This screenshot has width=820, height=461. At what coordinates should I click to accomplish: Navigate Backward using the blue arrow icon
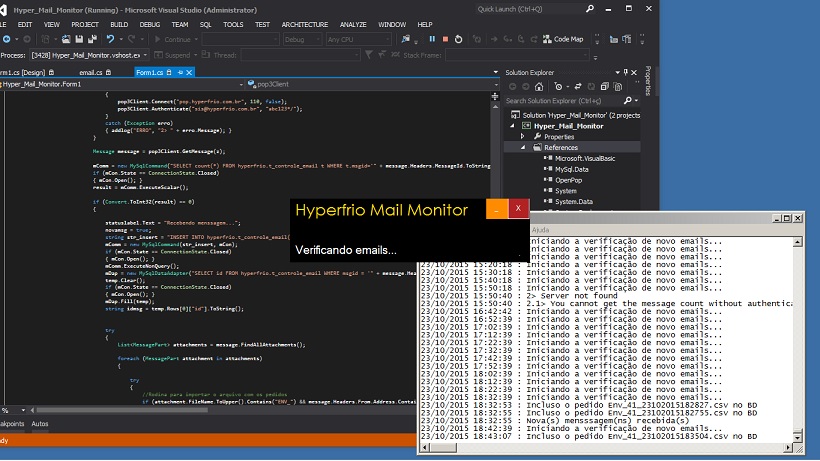tap(6, 39)
